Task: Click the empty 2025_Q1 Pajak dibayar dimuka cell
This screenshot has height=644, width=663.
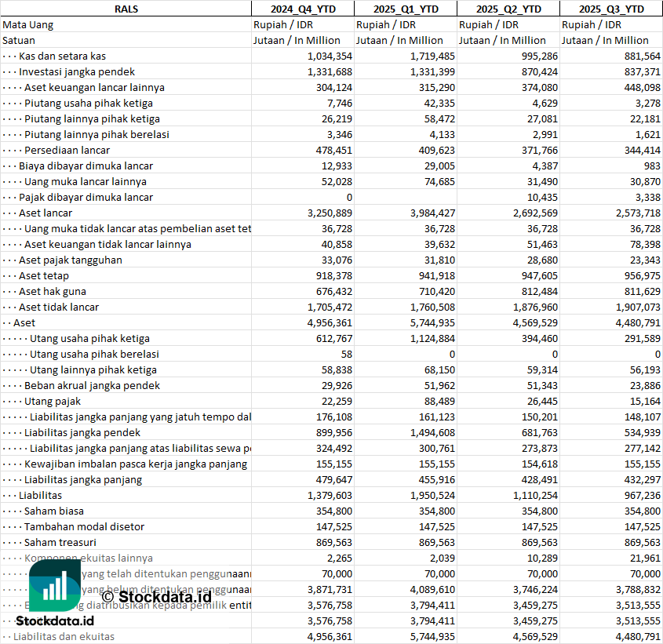Action: coord(406,197)
